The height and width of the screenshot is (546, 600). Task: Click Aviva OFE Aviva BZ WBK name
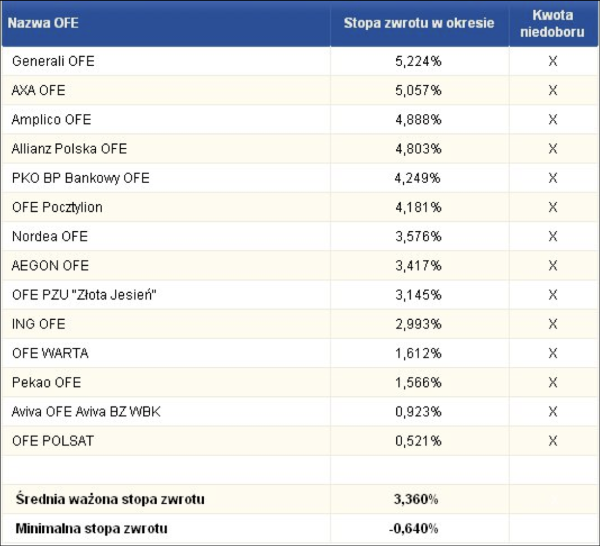coord(84,411)
